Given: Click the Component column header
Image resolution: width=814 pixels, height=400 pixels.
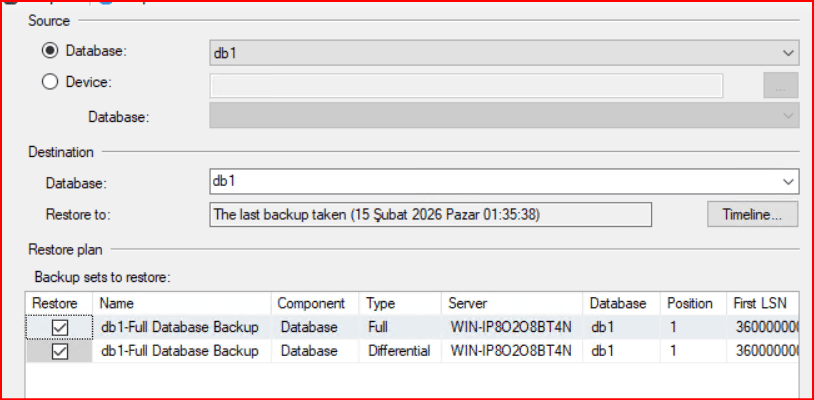Looking at the screenshot, I should click(311, 303).
